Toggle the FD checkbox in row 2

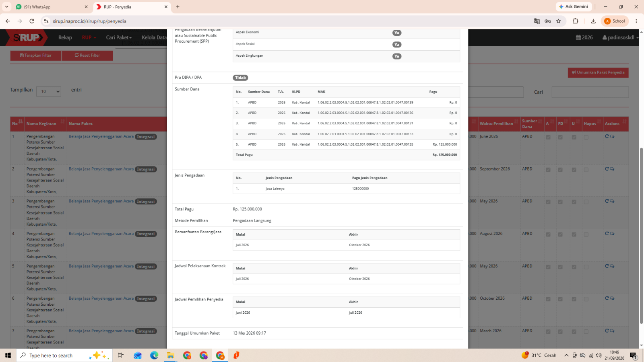[x=560, y=170]
